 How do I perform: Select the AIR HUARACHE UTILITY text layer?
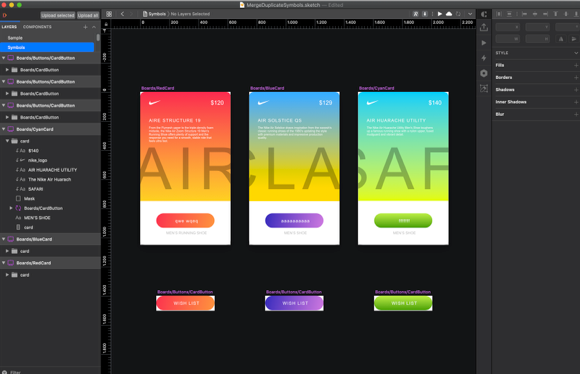(53, 170)
